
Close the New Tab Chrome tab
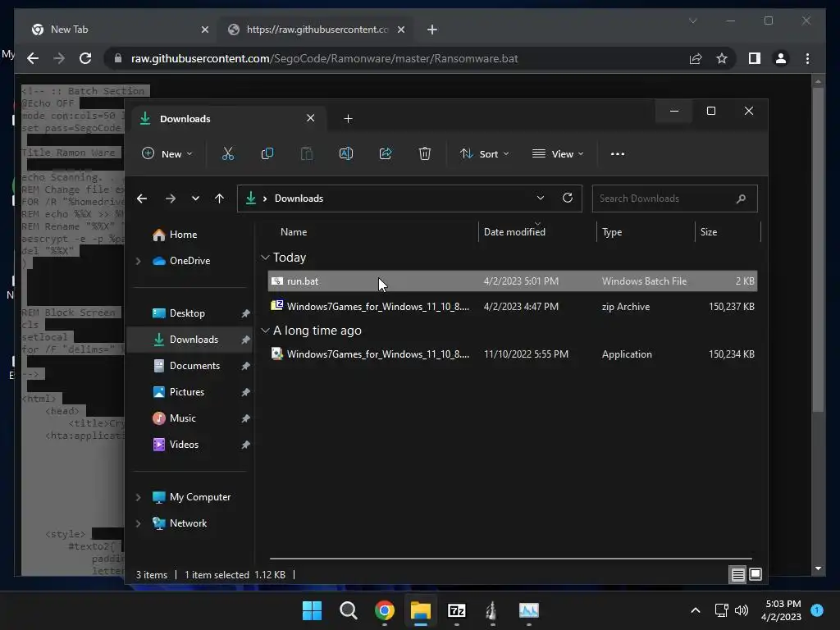204,30
